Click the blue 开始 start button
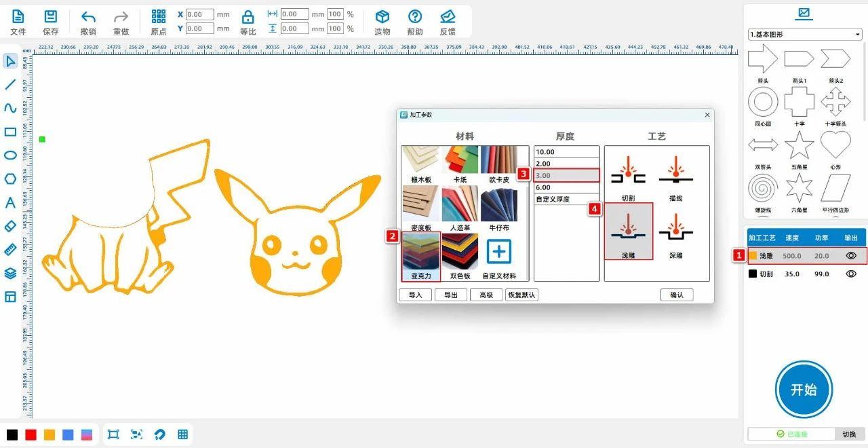The height and width of the screenshot is (448, 868). (x=804, y=390)
